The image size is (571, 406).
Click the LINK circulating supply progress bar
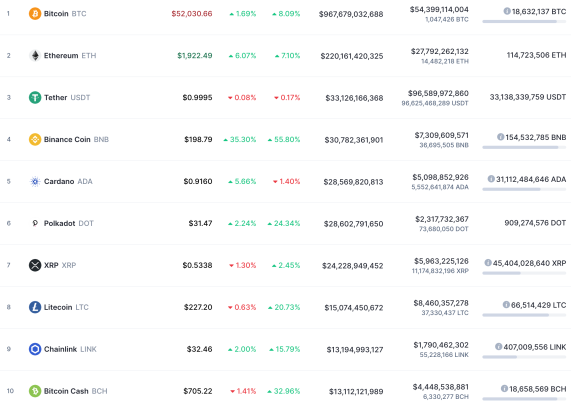tap(524, 357)
